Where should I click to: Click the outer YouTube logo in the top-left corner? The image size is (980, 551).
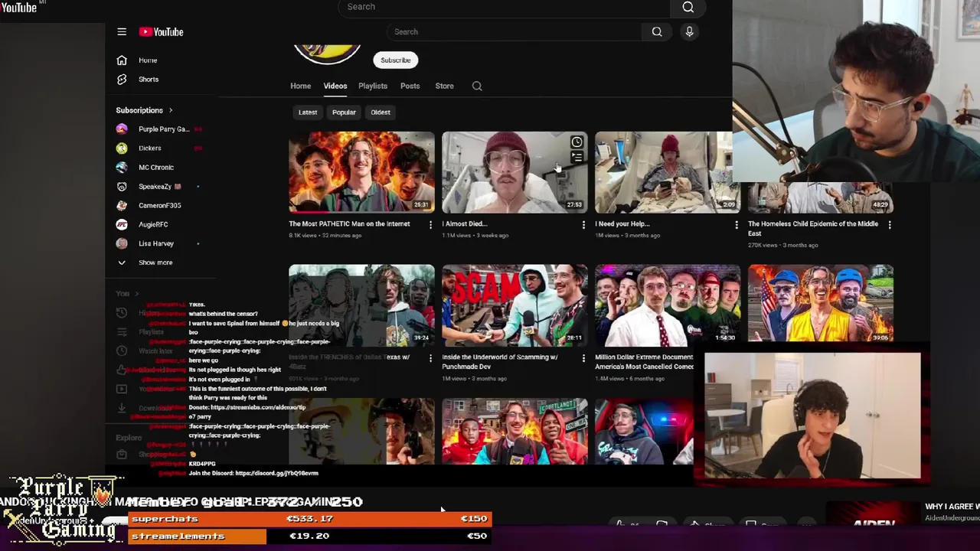tap(18, 8)
